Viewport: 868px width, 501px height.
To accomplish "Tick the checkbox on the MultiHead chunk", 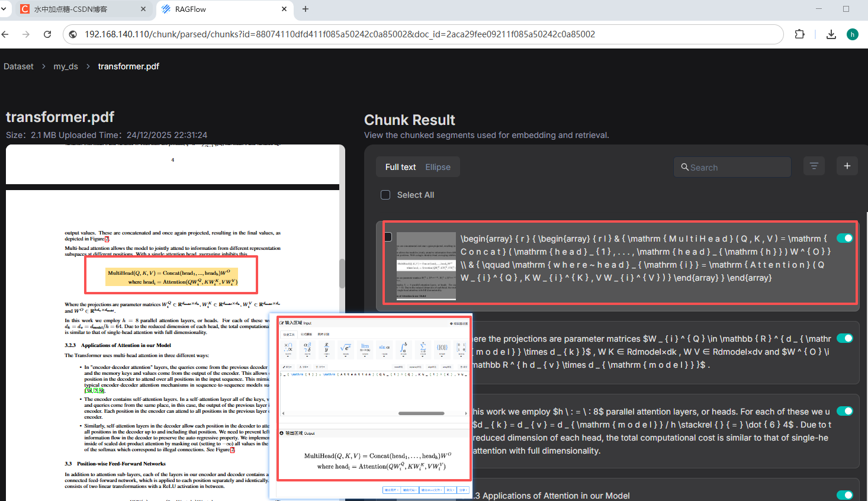I will click(x=388, y=237).
